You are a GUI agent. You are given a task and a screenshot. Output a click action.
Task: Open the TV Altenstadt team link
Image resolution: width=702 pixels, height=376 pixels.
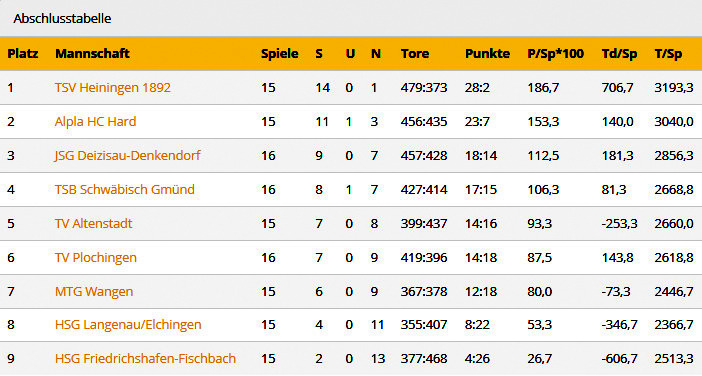(x=93, y=223)
